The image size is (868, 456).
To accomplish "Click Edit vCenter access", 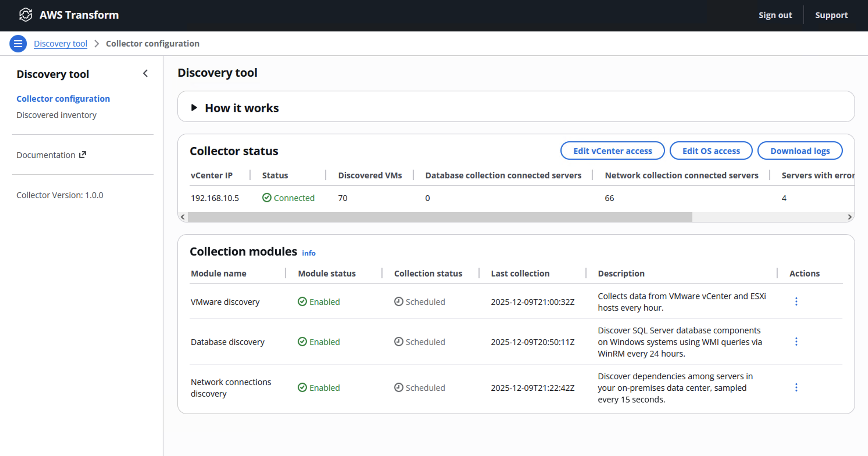I will [x=612, y=150].
